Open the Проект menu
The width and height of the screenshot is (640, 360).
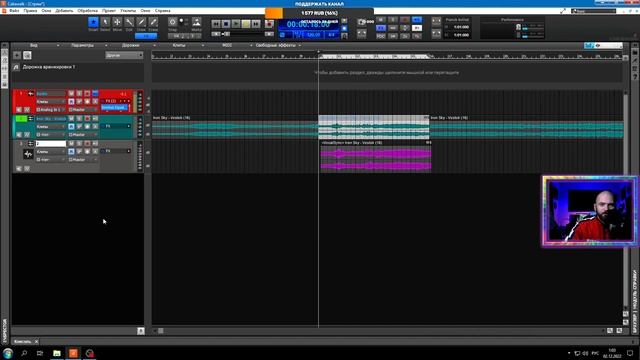(x=109, y=11)
